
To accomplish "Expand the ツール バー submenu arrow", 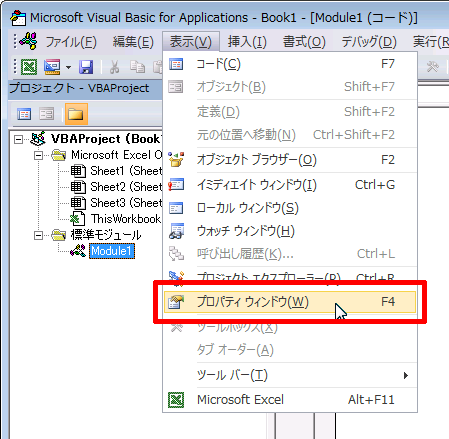I will point(406,376).
